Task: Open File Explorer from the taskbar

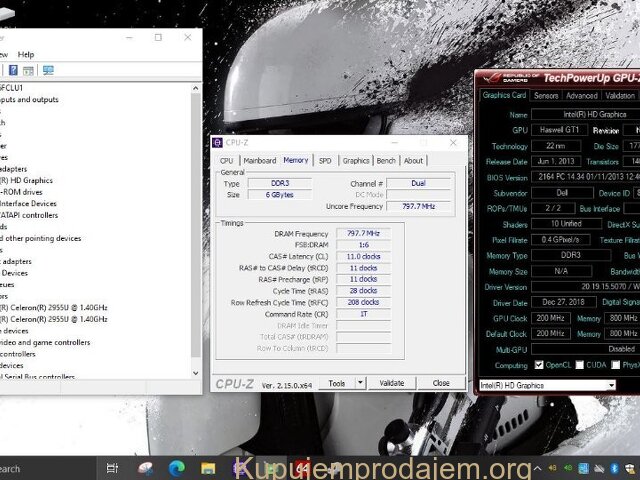Action: (208, 468)
